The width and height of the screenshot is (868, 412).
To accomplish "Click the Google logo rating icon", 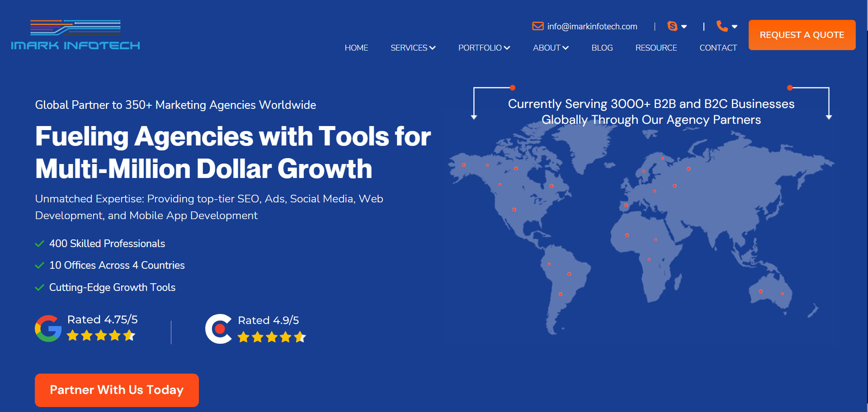I will (48, 328).
